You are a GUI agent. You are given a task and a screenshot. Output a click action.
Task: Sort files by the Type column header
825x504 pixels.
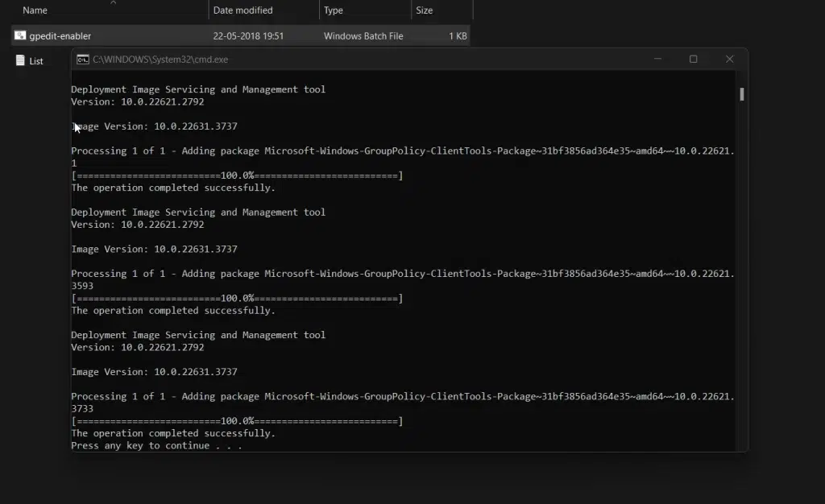[333, 10]
